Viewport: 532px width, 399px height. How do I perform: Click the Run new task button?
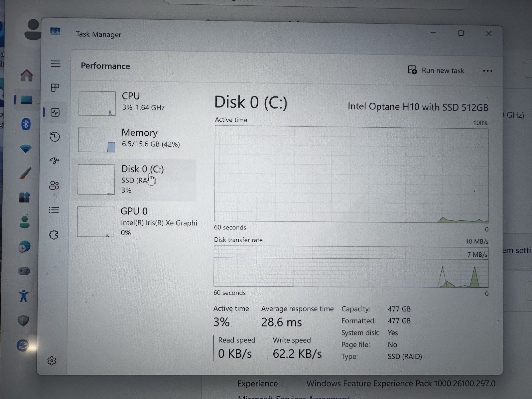pyautogui.click(x=436, y=70)
